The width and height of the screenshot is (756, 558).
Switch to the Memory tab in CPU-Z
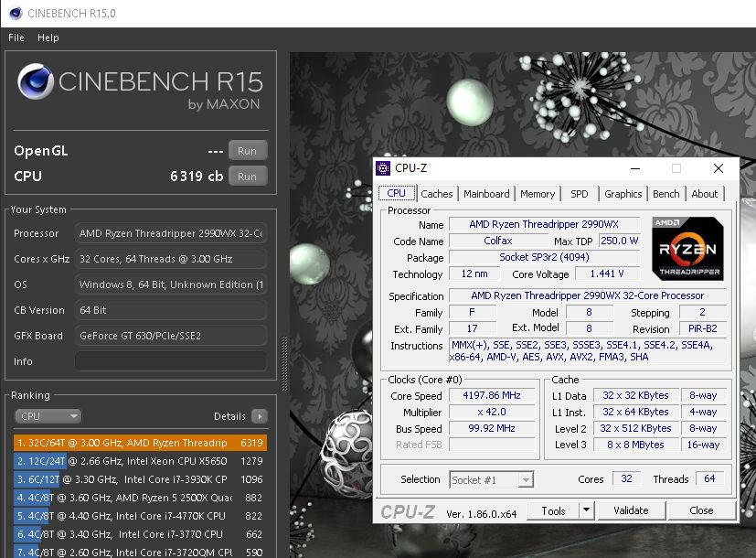point(538,194)
